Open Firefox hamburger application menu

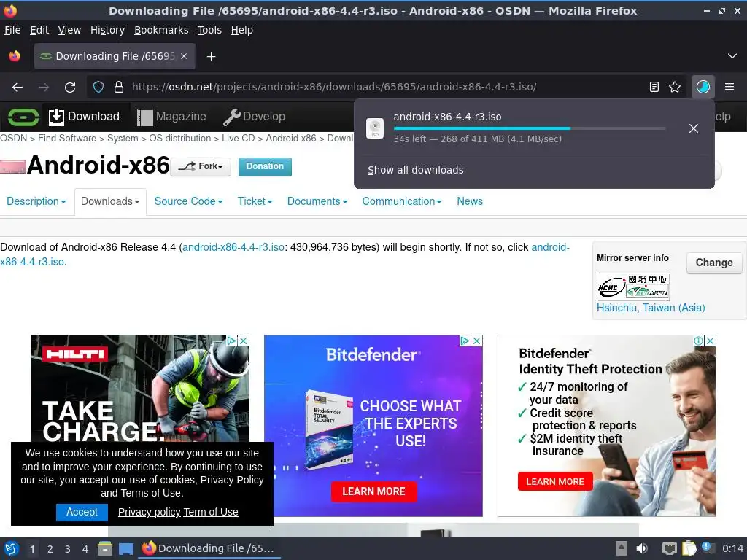point(729,87)
